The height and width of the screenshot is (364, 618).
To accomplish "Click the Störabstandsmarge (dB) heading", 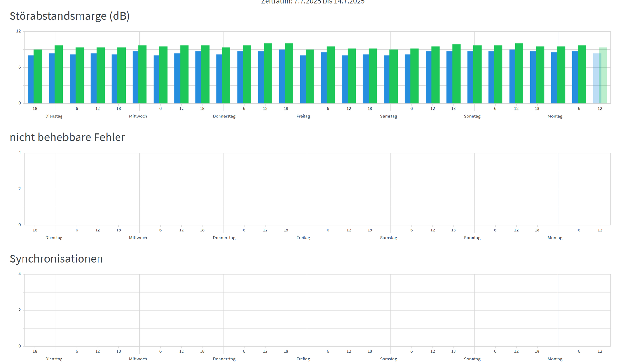I will 70,16.
